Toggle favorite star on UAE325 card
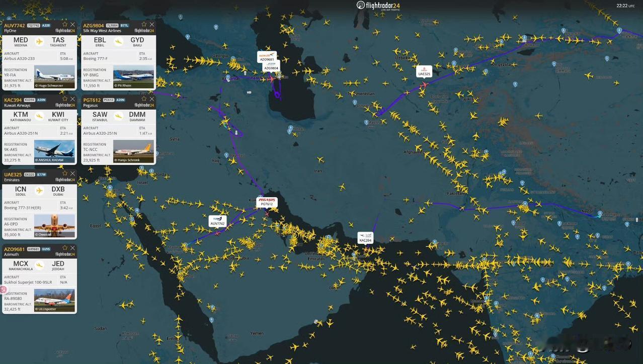643x364 pixels. click(x=64, y=173)
